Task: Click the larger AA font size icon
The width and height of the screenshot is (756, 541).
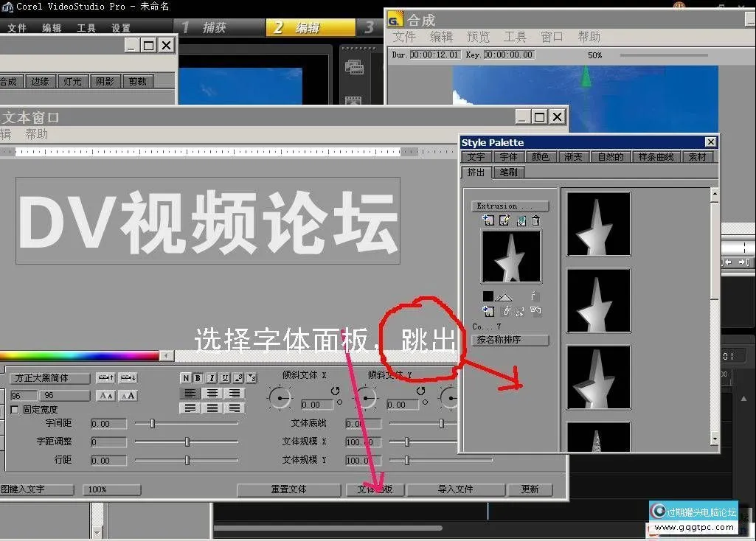Action: point(130,395)
